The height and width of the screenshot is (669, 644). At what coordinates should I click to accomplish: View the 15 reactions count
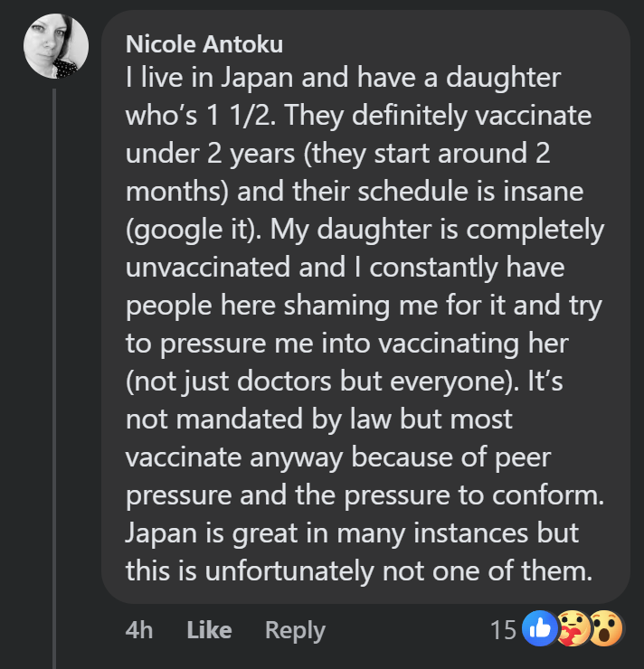503,629
